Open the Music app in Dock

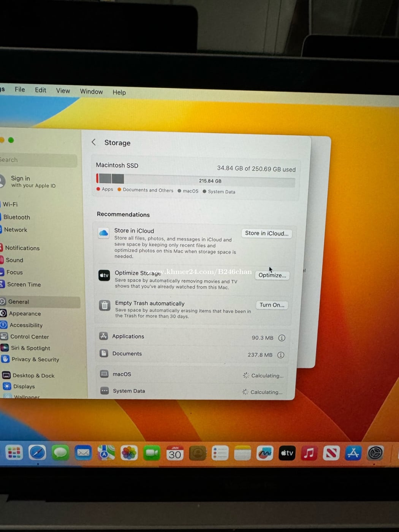click(x=309, y=453)
